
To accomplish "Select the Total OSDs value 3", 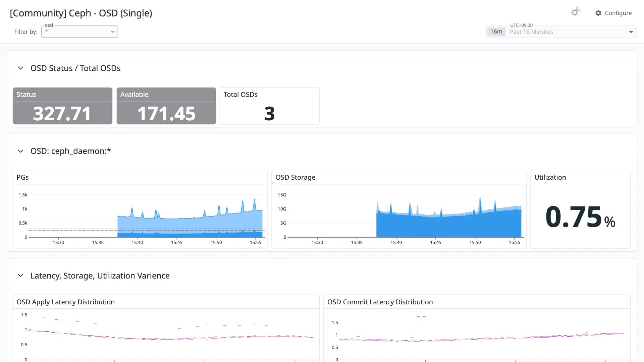I will [269, 114].
